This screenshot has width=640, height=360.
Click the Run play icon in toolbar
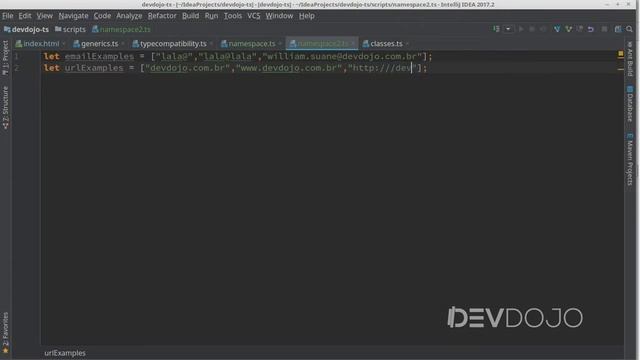521,29
